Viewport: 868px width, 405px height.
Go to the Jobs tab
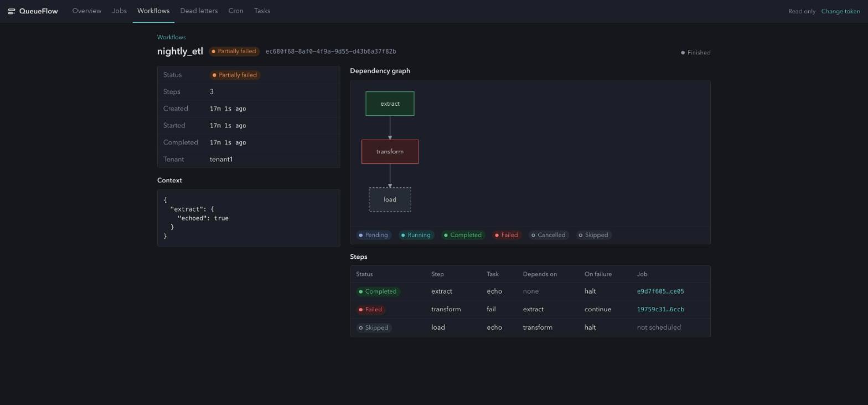tap(120, 11)
